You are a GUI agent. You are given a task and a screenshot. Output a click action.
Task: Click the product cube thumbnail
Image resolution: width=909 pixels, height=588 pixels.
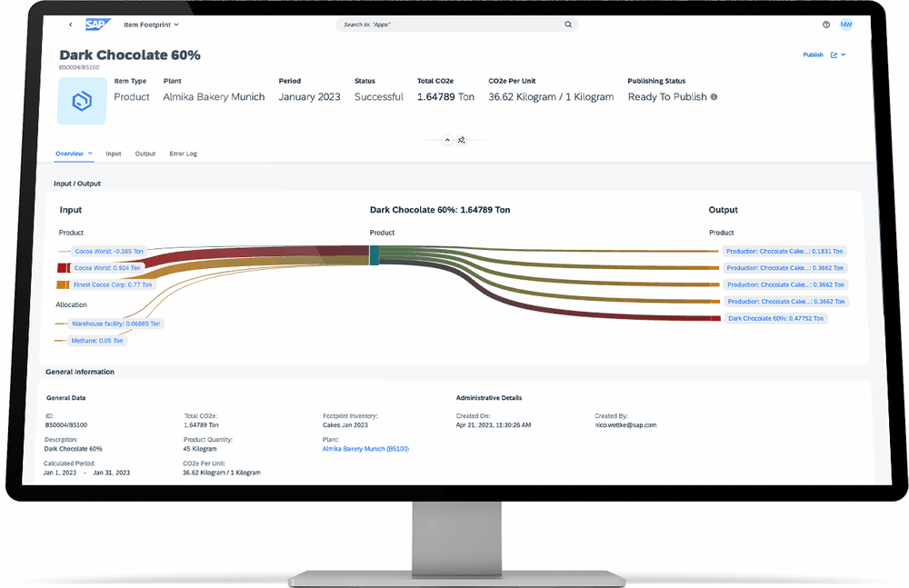tap(82, 101)
